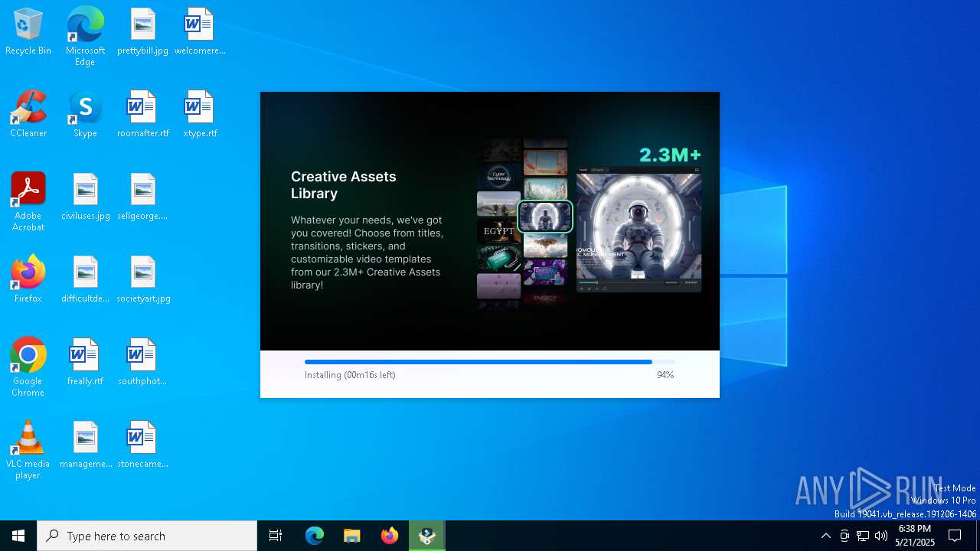Click the installation progress bar
This screenshot has height=551, width=980.
pyautogui.click(x=490, y=362)
